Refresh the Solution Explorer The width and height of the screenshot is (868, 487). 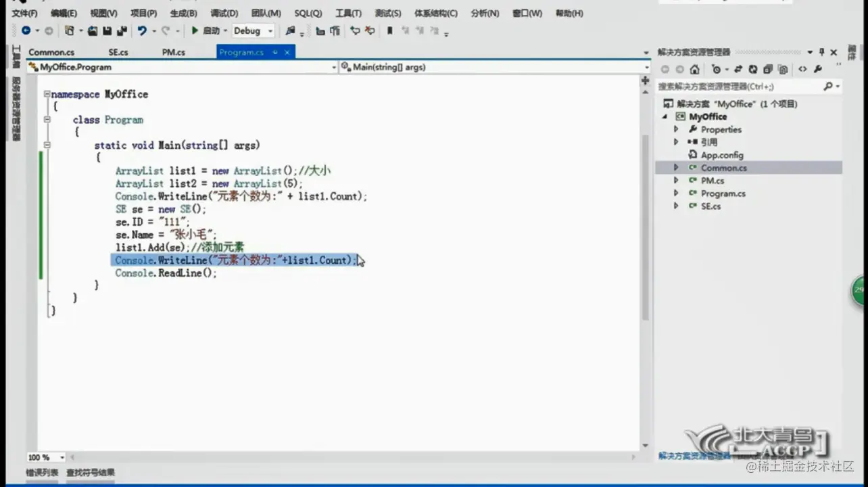pos(753,69)
